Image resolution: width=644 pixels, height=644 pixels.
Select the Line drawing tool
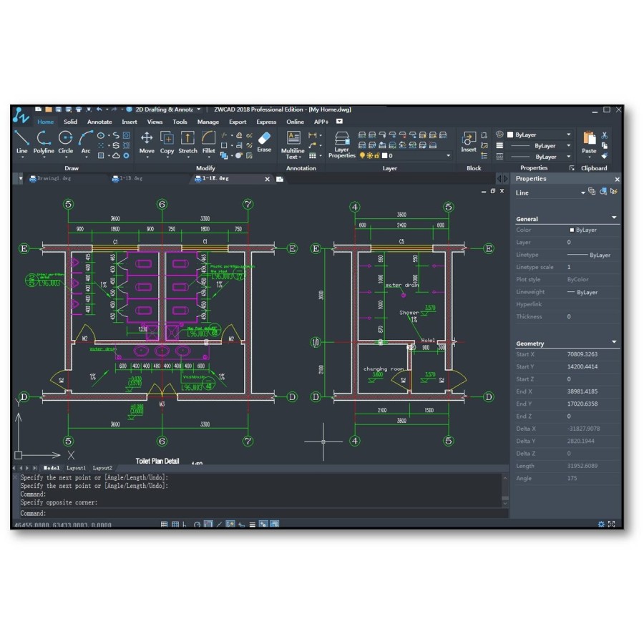[21, 142]
